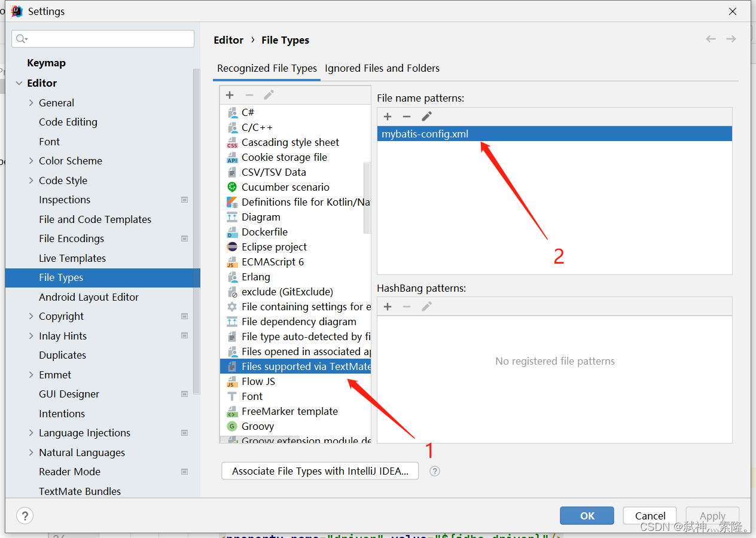Select Erlang file type
756x538 pixels.
295,277
